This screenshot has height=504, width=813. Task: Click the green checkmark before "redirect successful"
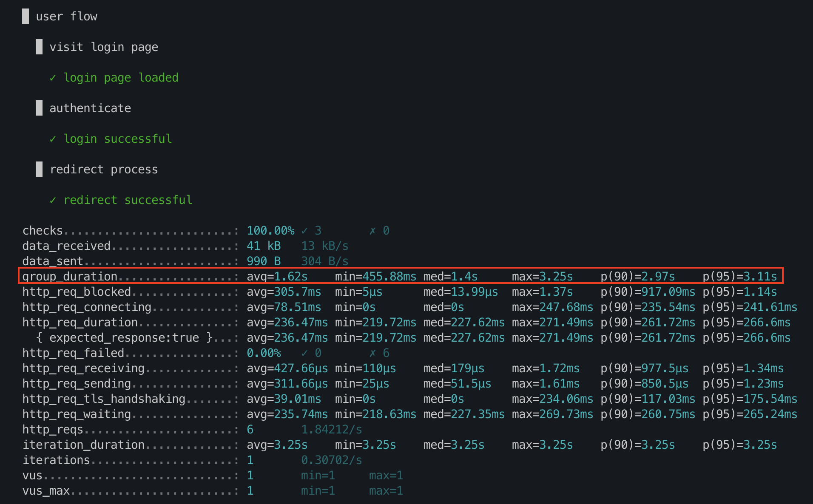coord(53,200)
